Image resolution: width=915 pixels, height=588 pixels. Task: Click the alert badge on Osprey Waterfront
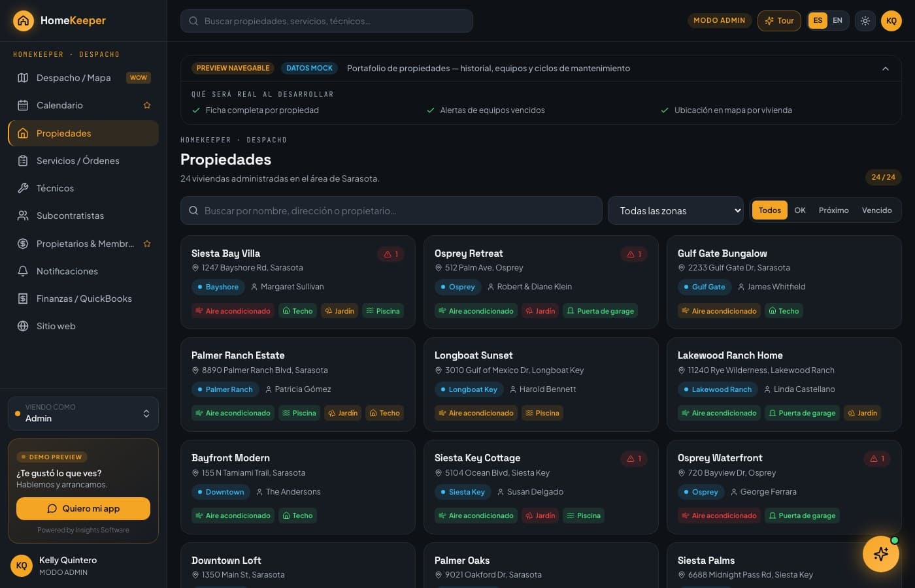[x=877, y=459]
